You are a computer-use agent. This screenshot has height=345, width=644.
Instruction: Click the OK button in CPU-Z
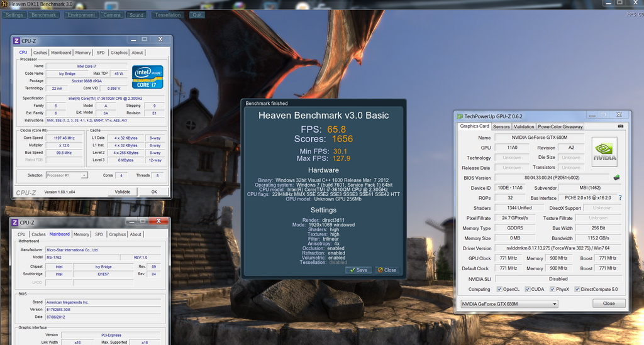[154, 192]
